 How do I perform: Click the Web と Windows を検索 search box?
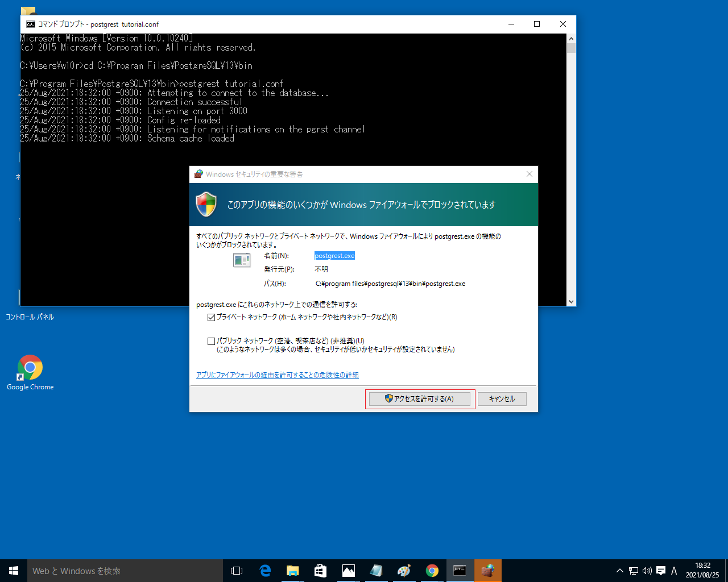125,571
